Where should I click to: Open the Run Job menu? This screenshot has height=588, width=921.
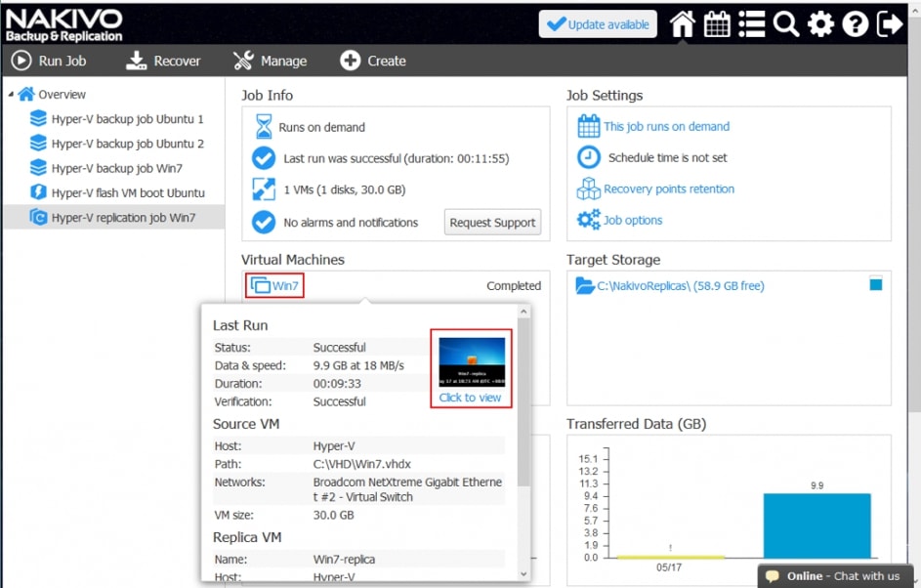[49, 61]
